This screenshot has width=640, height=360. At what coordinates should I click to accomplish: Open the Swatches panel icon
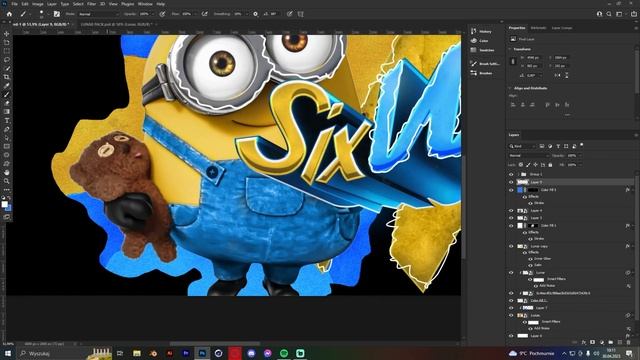click(x=473, y=50)
